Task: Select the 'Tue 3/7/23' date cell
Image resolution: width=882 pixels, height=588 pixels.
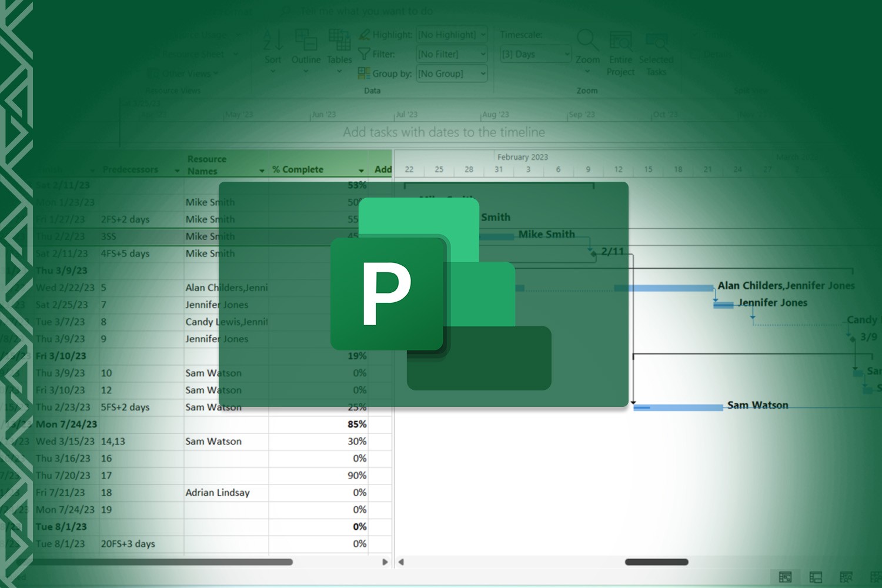Action: coord(66,322)
